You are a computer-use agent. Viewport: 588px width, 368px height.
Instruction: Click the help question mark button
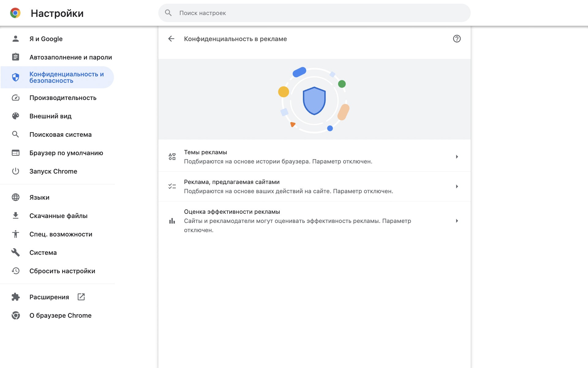(457, 39)
